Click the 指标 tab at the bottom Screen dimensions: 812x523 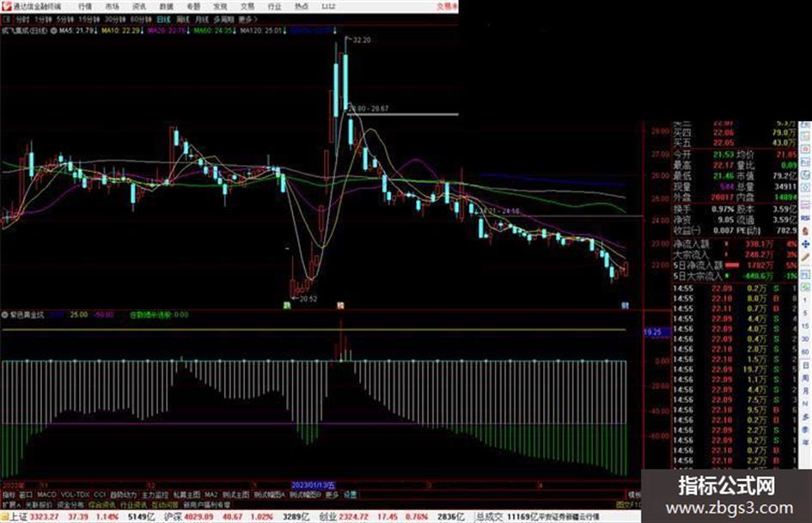[9, 495]
